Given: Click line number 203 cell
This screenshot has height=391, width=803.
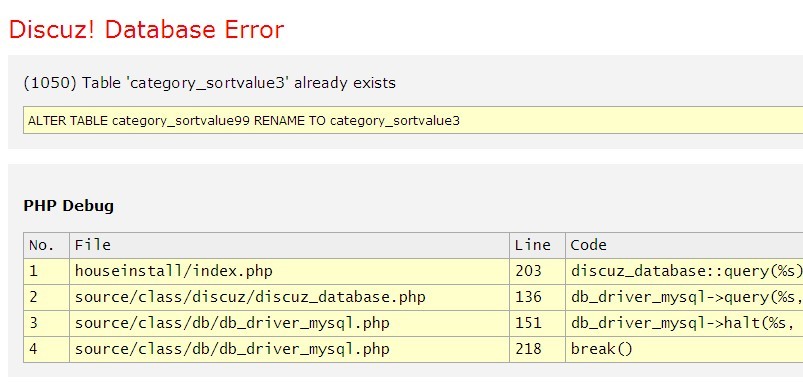Looking at the screenshot, I should pos(537,271).
